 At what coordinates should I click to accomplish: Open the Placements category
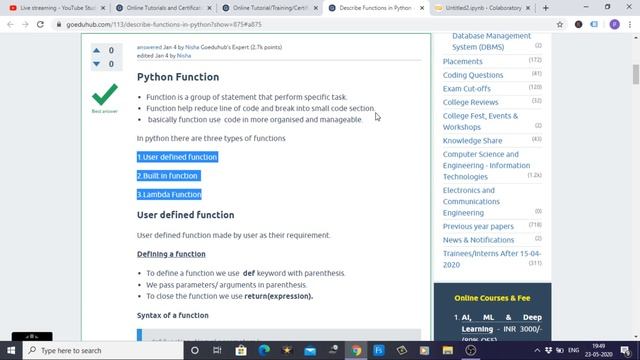point(462,61)
